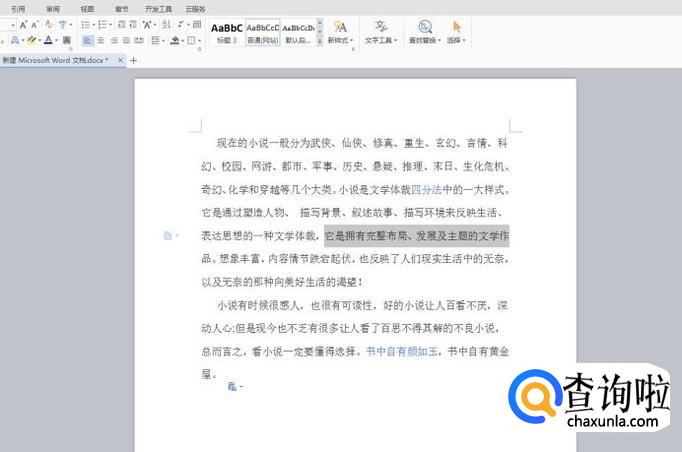
Task: Click the sort icon
Action: coord(166,25)
